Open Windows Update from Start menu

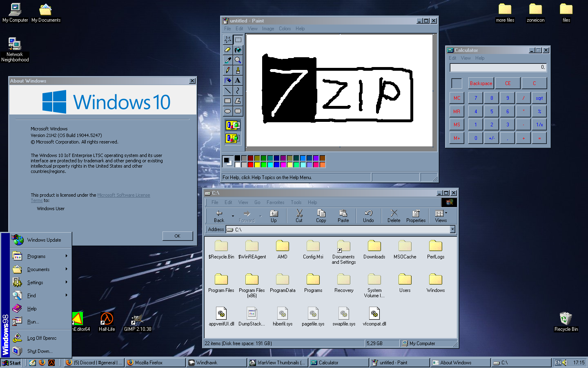[41, 240]
